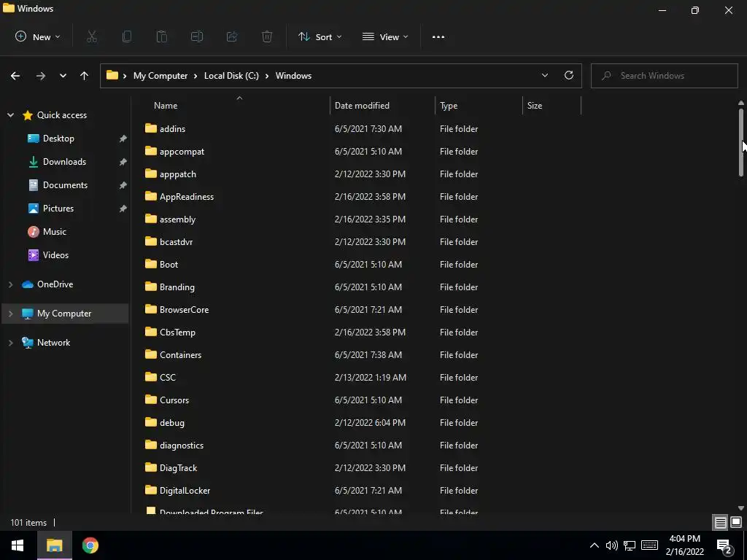Refresh the Windows folder listing

(569, 75)
